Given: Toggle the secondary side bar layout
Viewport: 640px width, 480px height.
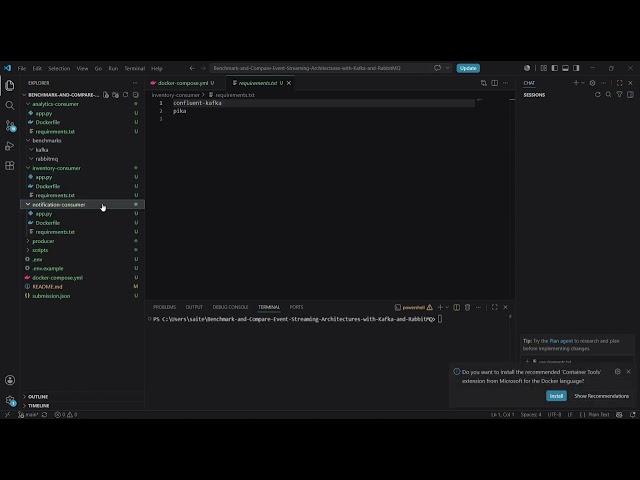Looking at the screenshot, I should pyautogui.click(x=576, y=68).
